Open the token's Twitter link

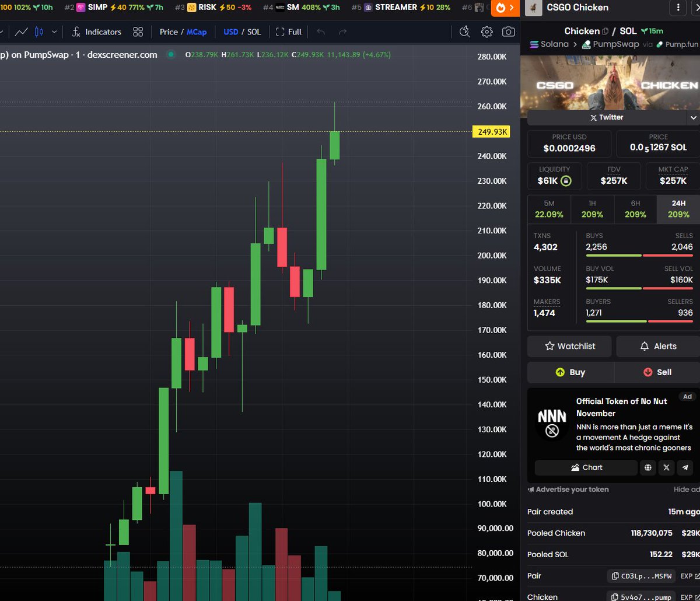tap(607, 117)
